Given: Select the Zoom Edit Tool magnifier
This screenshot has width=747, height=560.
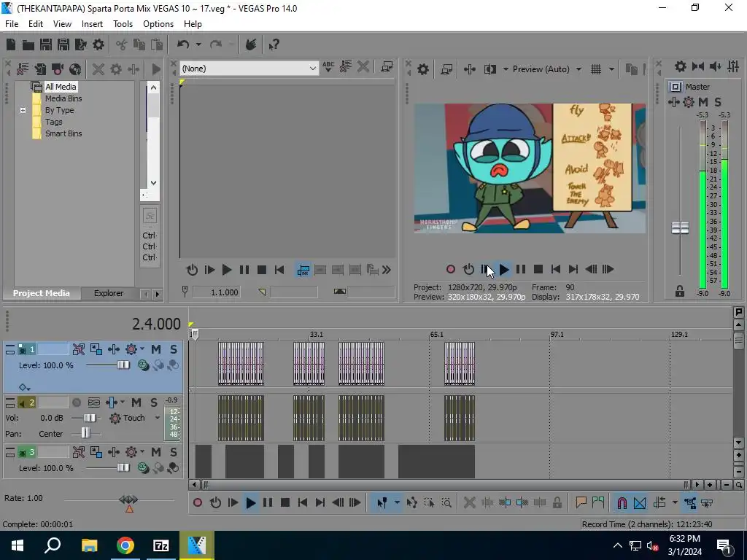Looking at the screenshot, I should point(446,503).
